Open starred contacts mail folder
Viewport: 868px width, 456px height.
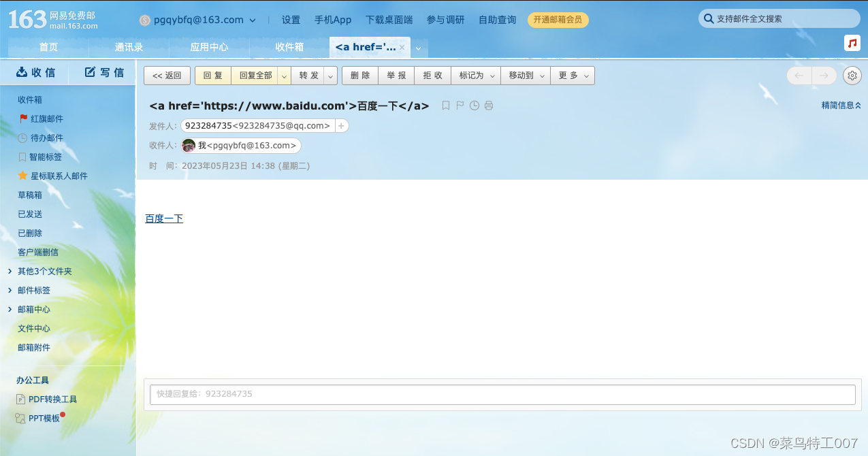click(x=53, y=176)
